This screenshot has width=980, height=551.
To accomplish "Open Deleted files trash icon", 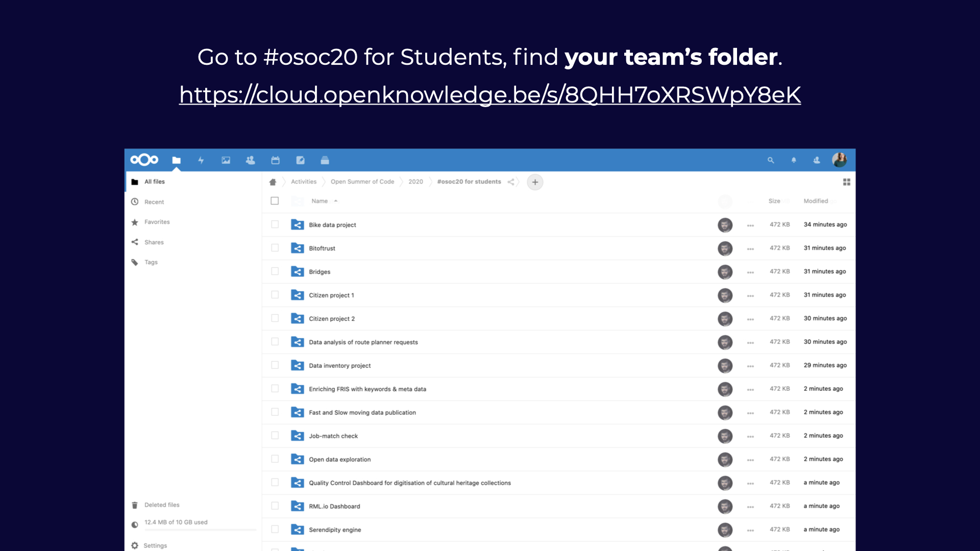I will tap(135, 505).
